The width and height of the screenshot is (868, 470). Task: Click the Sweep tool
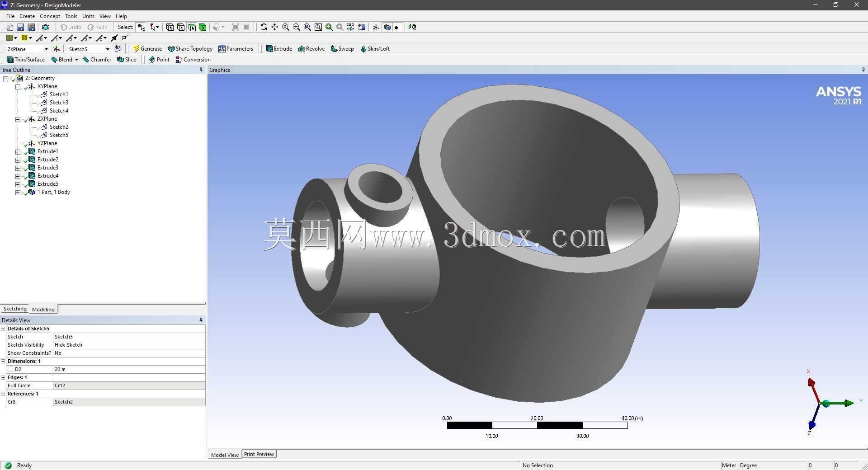[342, 49]
